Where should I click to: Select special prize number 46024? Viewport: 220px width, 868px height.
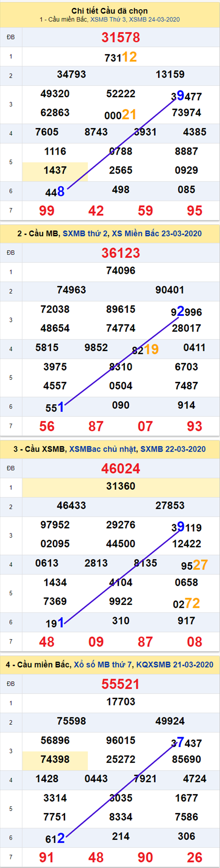coord(121,469)
